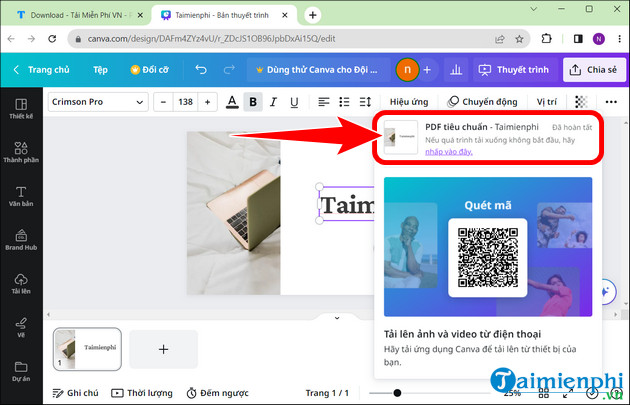
Task: Open the Thiết kế design panel
Action: pos(21,109)
